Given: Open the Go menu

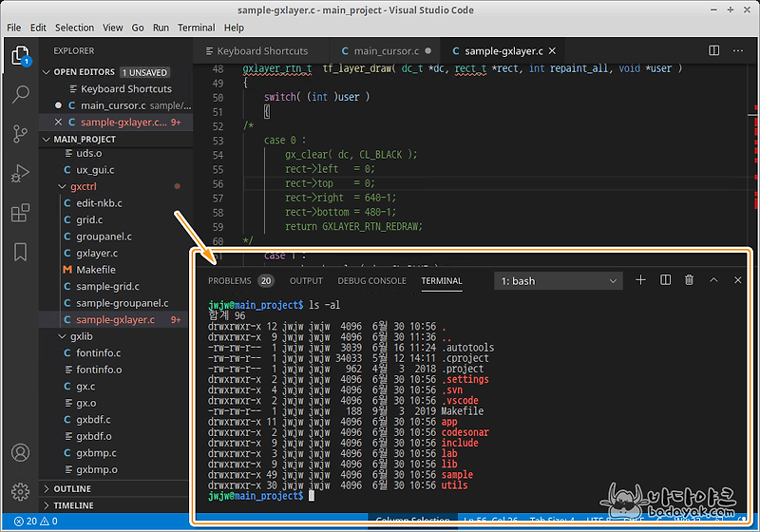Looking at the screenshot, I should pos(138,28).
